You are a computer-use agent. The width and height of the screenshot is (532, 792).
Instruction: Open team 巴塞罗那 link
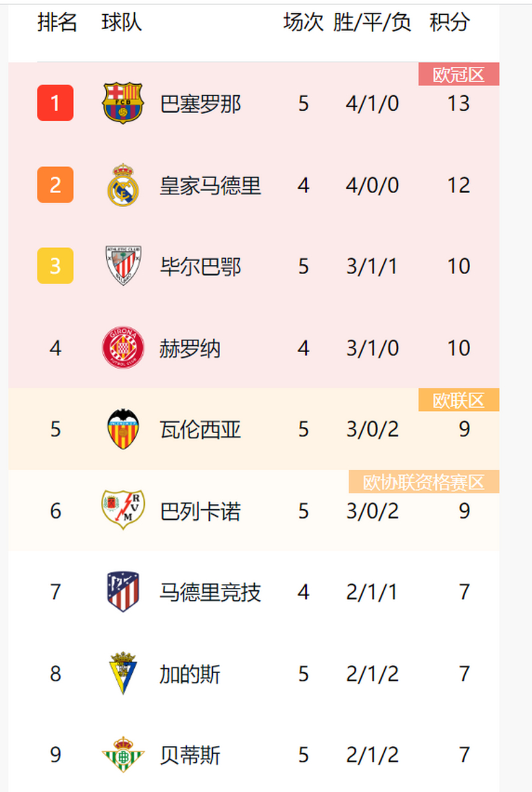(200, 103)
